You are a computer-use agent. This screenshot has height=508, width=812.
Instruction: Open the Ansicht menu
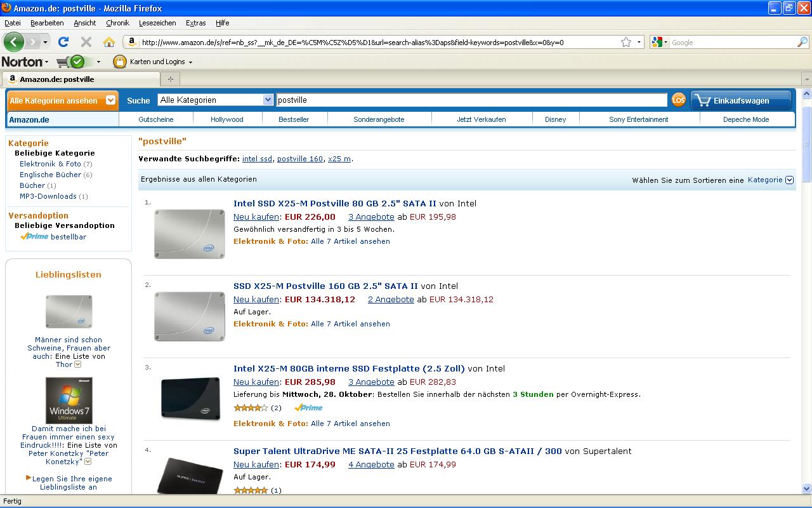(x=84, y=23)
